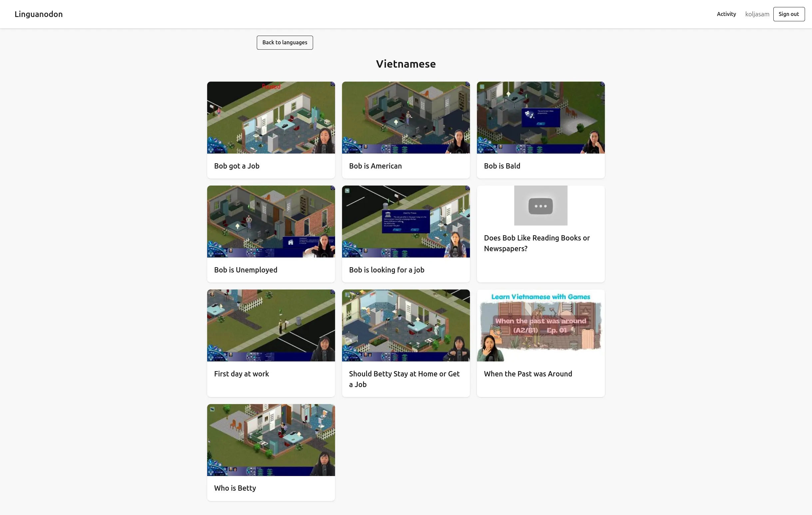Screen dimensions: 812x515
Task: Select the 'Who is Betty' title
Action: tap(235, 488)
